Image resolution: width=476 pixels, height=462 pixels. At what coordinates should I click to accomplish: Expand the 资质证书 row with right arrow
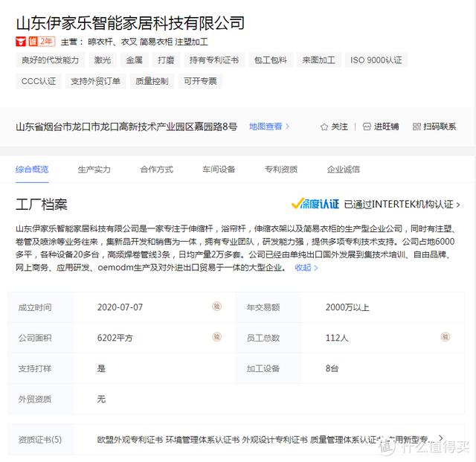pyautogui.click(x=442, y=439)
